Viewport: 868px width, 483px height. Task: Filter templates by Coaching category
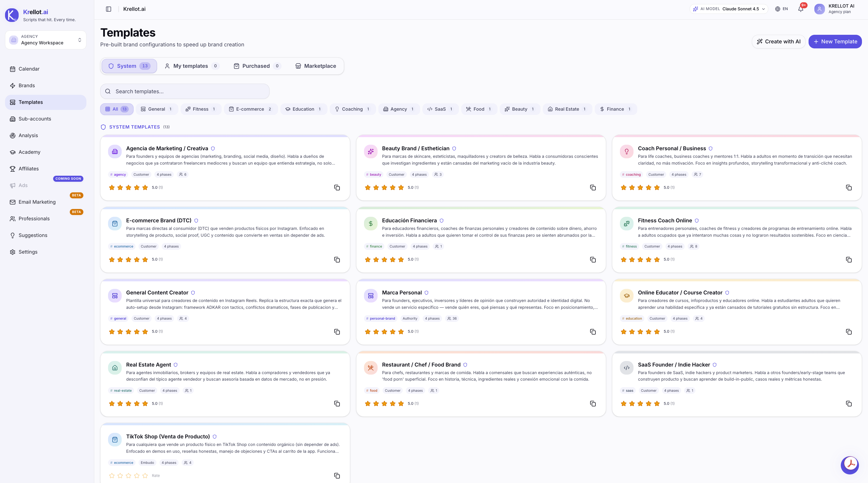pos(352,109)
